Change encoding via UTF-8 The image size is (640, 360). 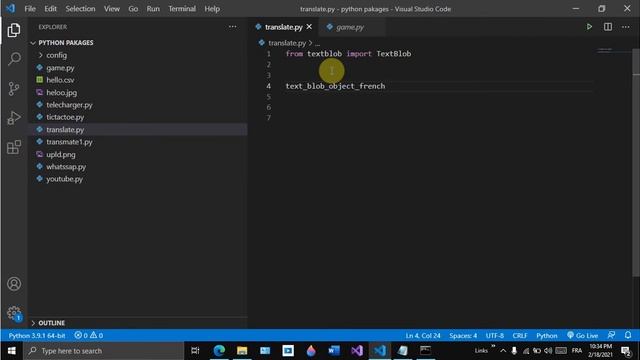pyautogui.click(x=495, y=336)
